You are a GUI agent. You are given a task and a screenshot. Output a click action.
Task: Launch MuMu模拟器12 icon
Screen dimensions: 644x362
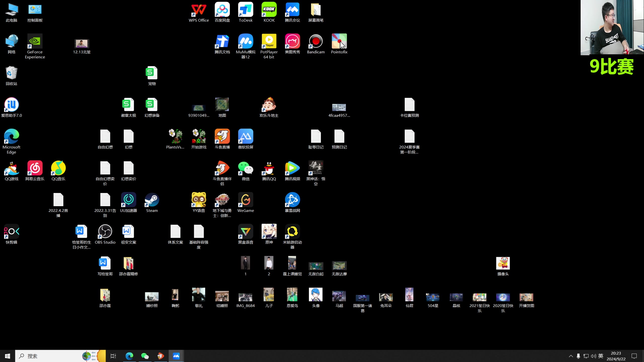(246, 47)
